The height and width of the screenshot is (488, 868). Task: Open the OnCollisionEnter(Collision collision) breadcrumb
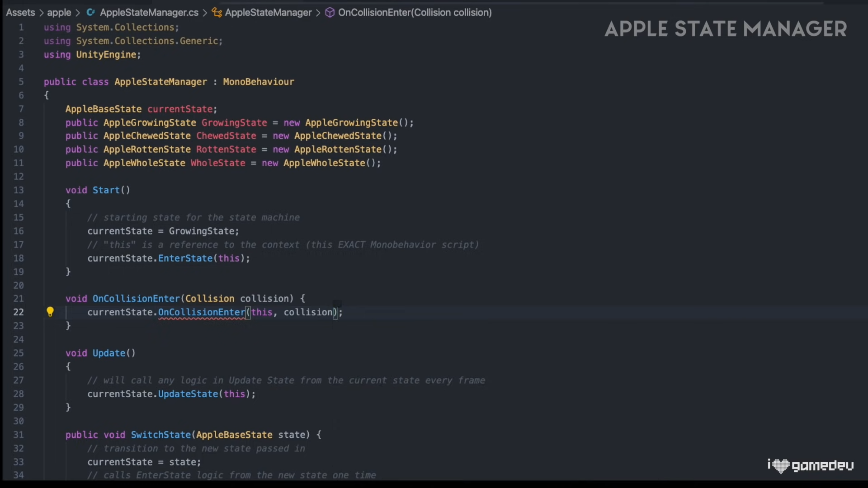pyautogui.click(x=415, y=13)
